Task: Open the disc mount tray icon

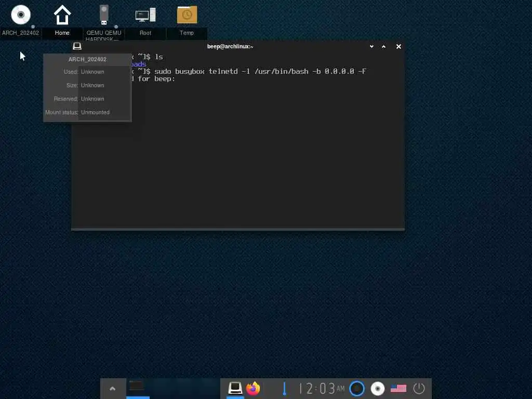Action: point(378,389)
